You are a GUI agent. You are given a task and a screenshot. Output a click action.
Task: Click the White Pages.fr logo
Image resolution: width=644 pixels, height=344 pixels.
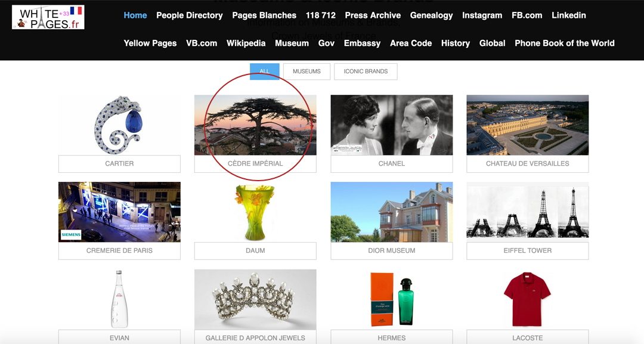click(x=48, y=17)
